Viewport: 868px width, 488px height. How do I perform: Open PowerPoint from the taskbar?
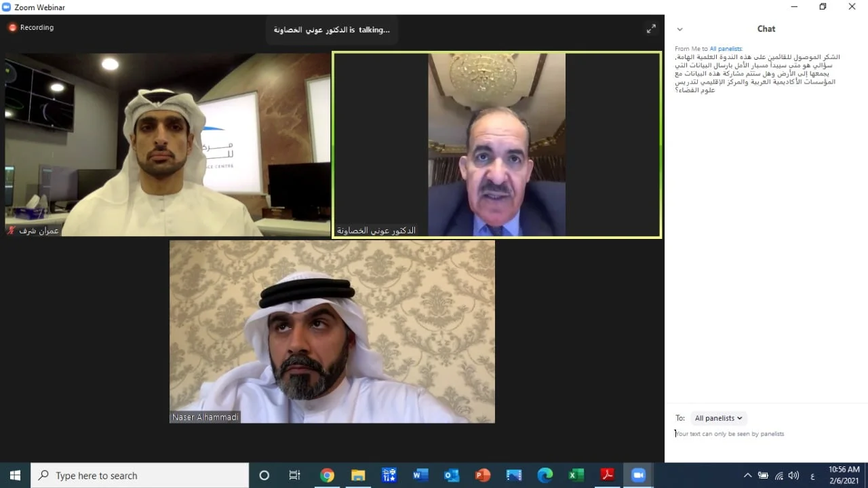pos(482,476)
